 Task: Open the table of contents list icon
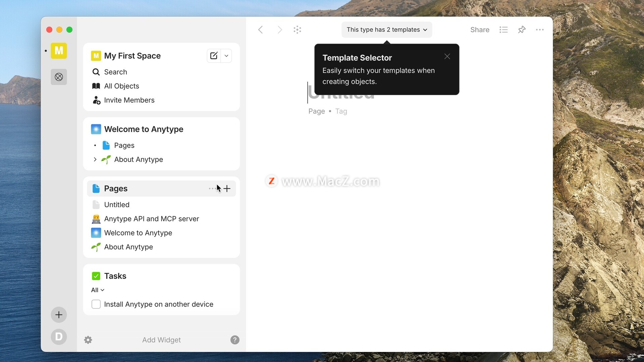[x=503, y=29]
